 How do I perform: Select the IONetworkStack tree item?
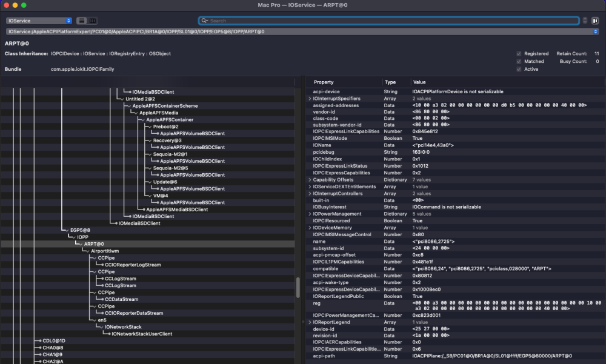tap(123, 327)
